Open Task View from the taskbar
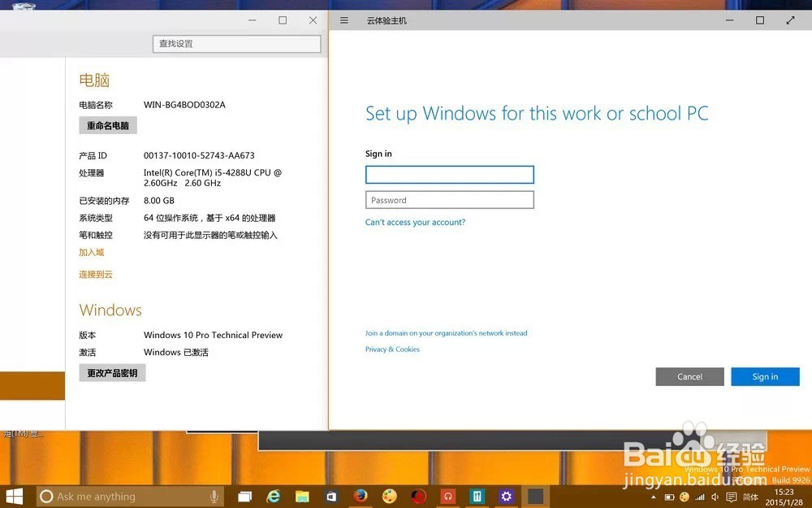 (245, 496)
